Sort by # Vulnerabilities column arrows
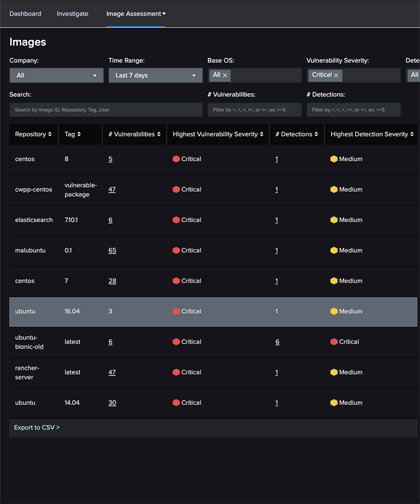Image resolution: width=420 pixels, height=504 pixels. [159, 135]
